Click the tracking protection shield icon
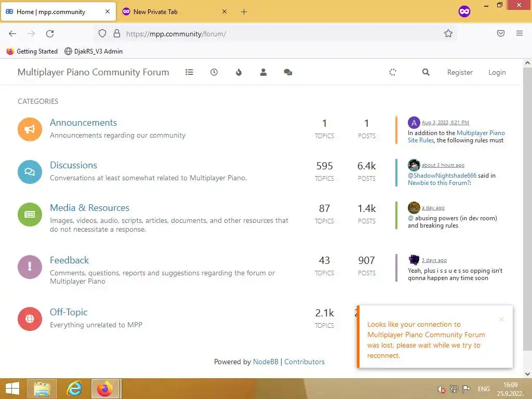Viewport: 532px width, 399px height. 102,33
